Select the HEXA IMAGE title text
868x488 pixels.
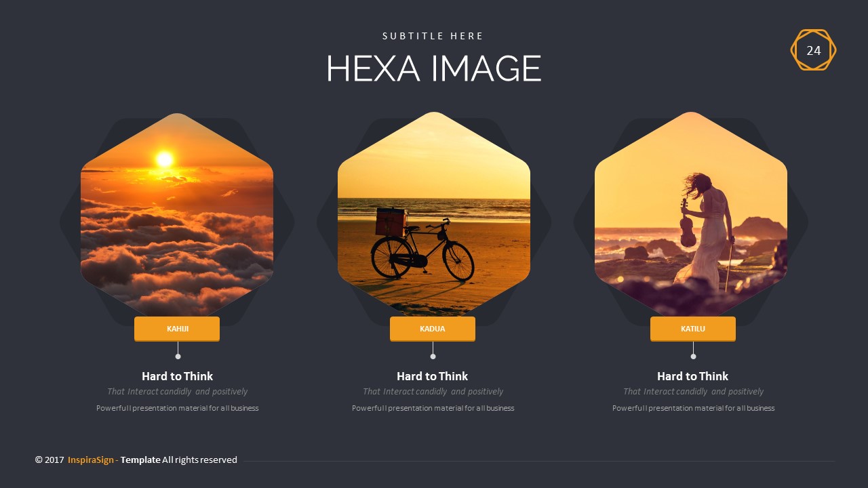[x=434, y=68]
